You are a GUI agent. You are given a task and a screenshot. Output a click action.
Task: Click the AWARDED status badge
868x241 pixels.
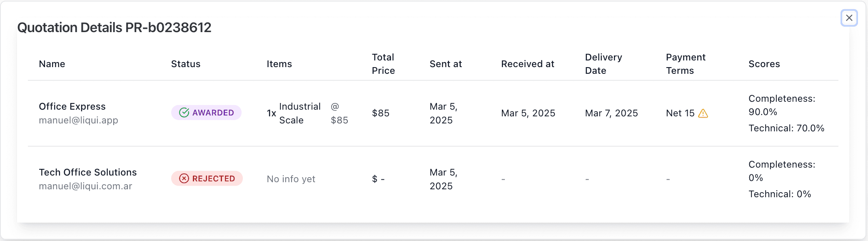pyautogui.click(x=207, y=113)
